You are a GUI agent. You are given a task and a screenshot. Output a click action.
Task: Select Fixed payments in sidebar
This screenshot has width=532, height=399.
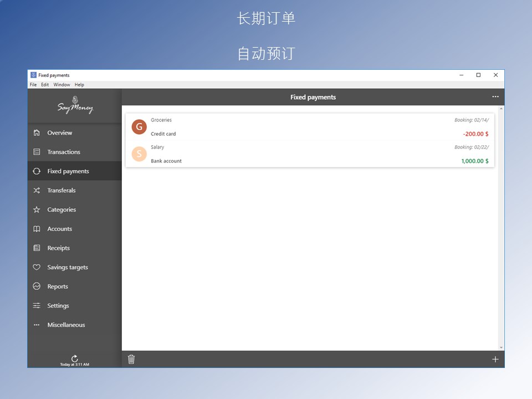[x=75, y=171]
